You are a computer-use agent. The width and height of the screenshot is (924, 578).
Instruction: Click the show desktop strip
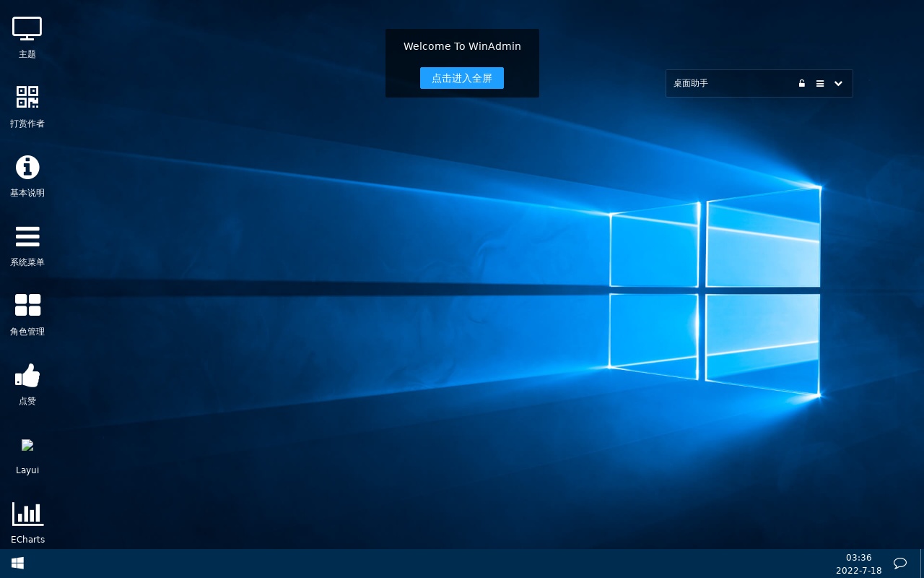click(x=922, y=564)
